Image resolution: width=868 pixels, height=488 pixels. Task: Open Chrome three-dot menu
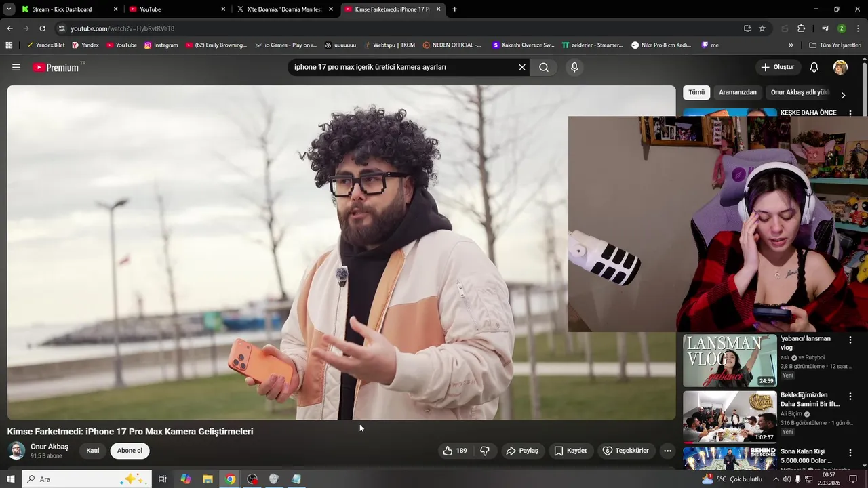pos(859,28)
